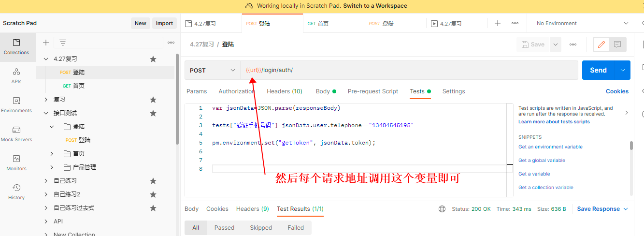
Task: Click the cloud icon in the banner
Action: pyautogui.click(x=249, y=6)
